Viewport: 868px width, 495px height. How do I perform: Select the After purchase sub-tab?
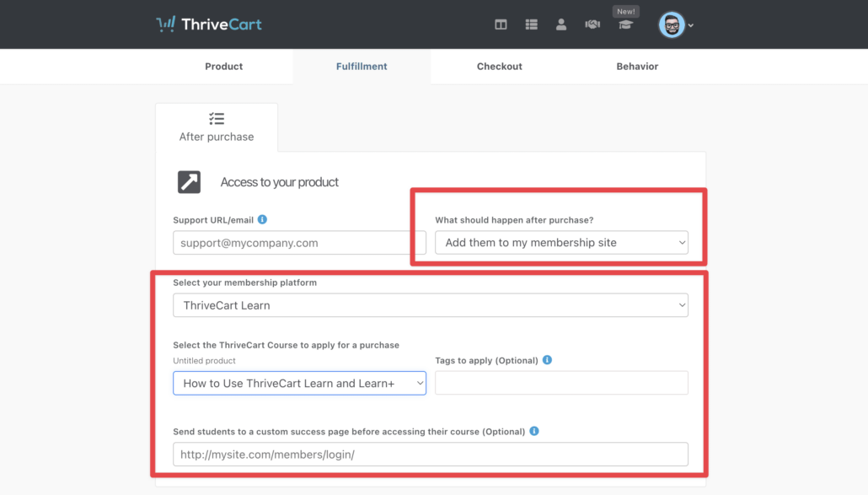coord(217,127)
